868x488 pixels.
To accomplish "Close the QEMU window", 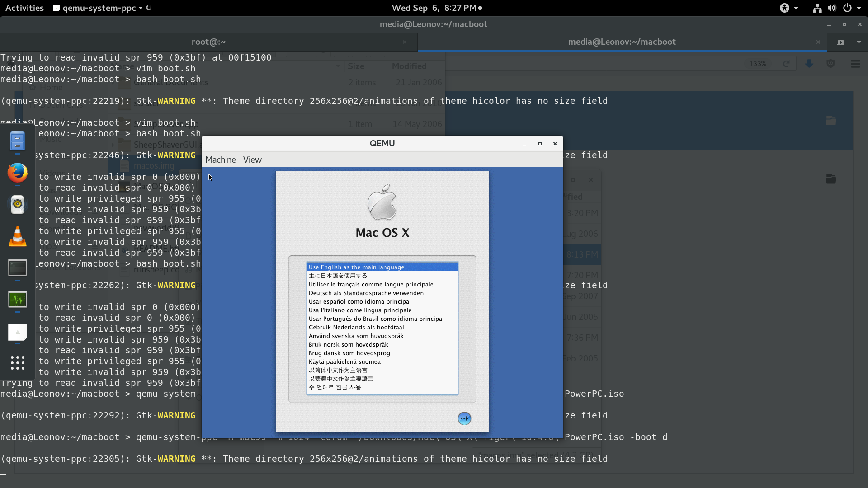I will click(x=555, y=144).
